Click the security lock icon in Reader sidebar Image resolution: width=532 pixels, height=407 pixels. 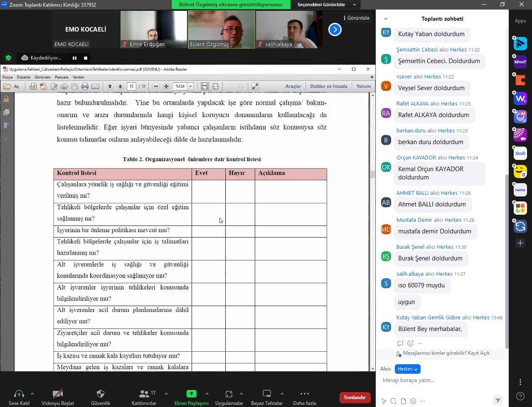coord(6,99)
